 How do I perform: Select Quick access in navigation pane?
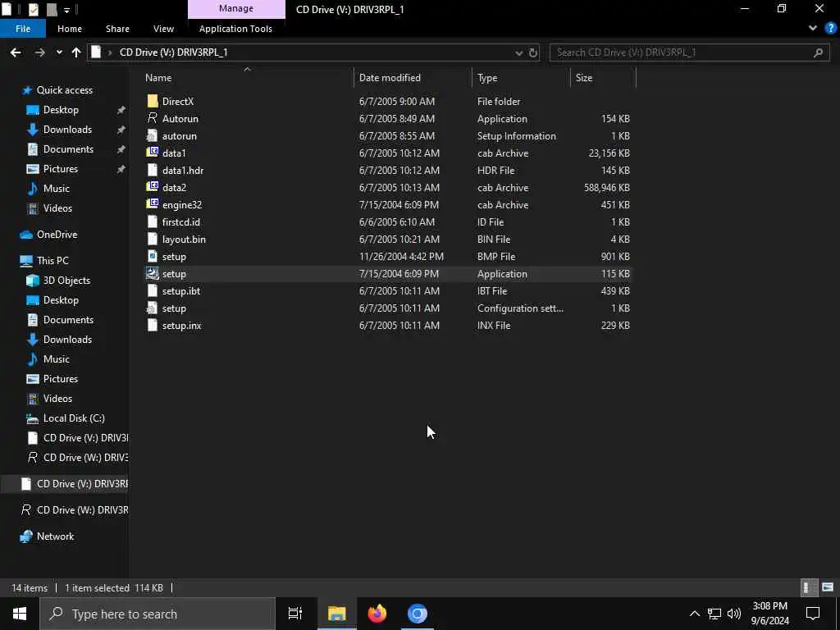click(x=64, y=90)
